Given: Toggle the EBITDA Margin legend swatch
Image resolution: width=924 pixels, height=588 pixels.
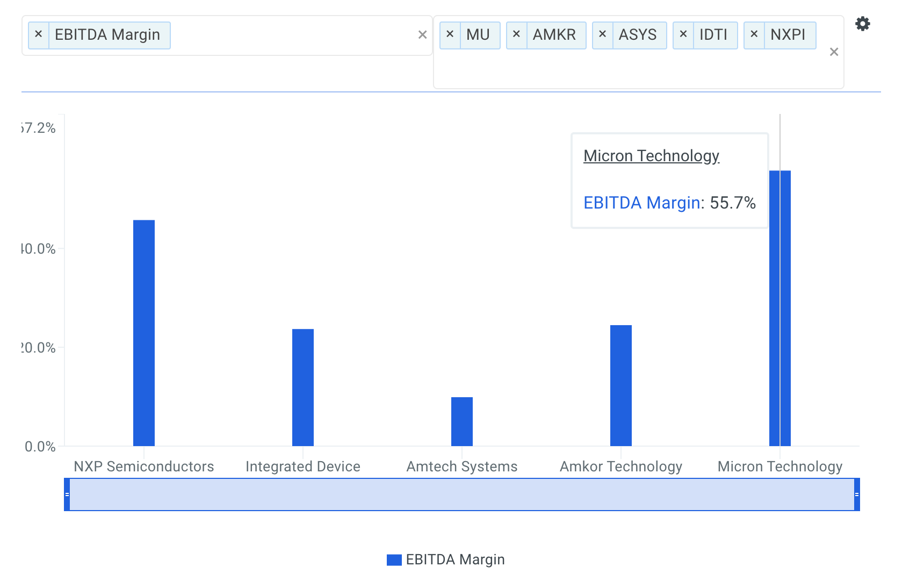Looking at the screenshot, I should coord(394,560).
